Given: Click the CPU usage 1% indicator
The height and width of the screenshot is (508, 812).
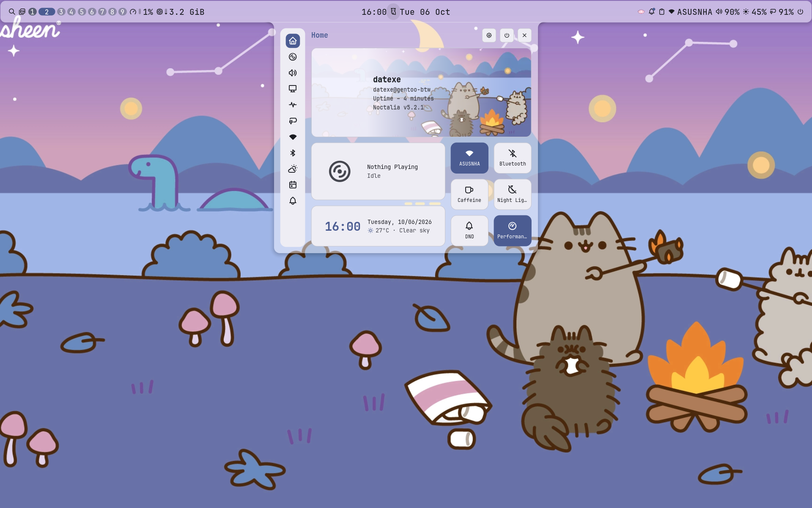Looking at the screenshot, I should [141, 12].
